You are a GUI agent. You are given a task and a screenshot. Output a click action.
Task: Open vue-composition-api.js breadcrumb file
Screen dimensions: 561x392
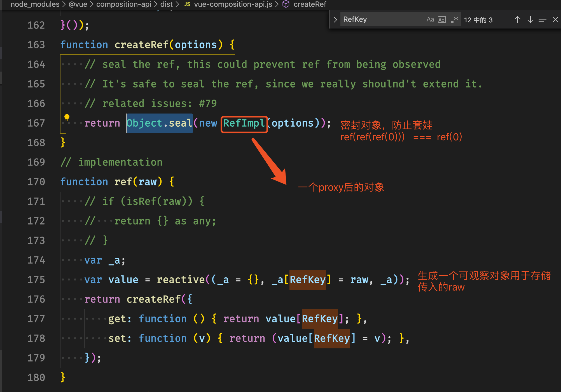click(233, 4)
